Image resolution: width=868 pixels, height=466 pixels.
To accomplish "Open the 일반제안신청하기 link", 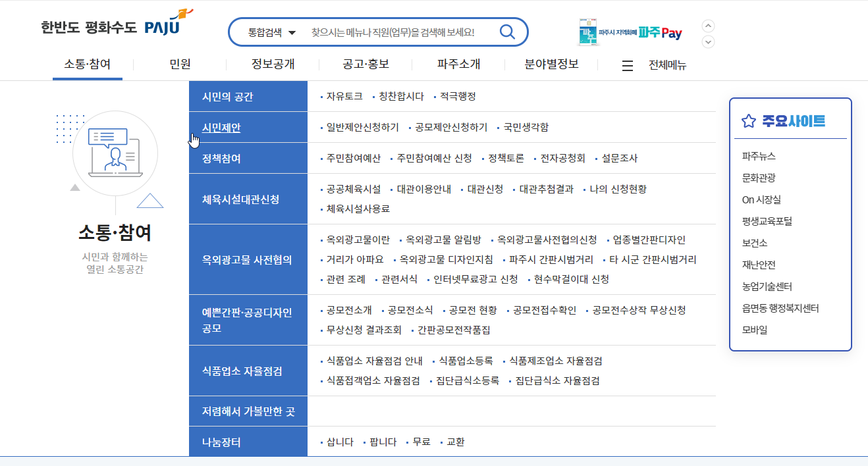I will (363, 127).
